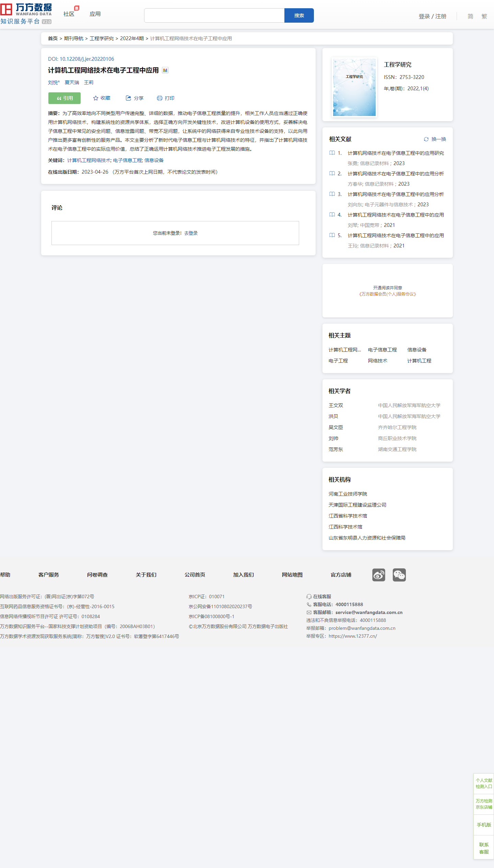Open 帮助 in footer navigation

tap(5, 575)
